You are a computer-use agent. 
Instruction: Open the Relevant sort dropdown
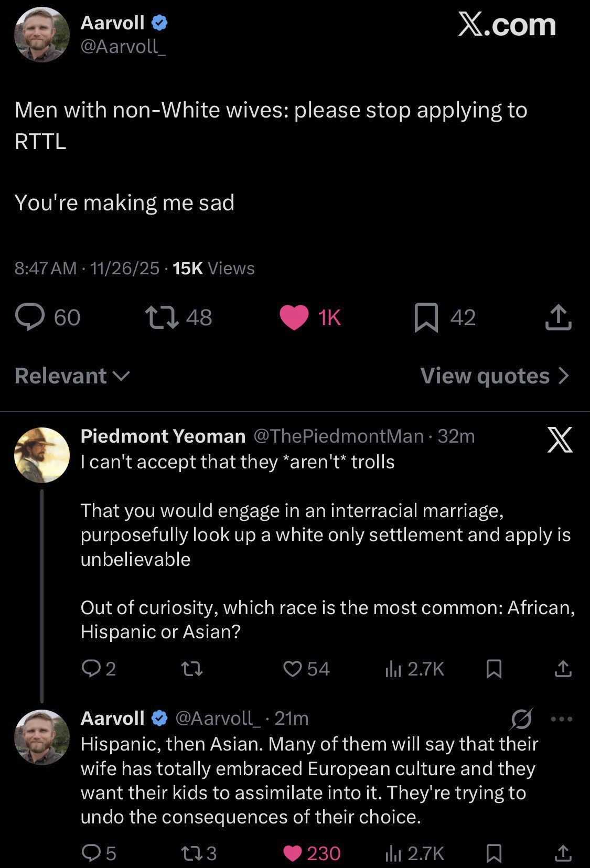tap(72, 376)
